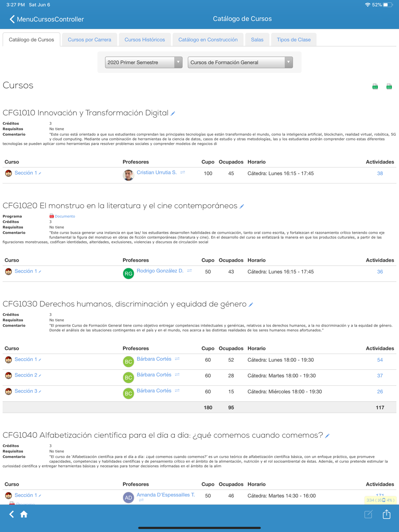Image resolution: width=399 pixels, height=532 pixels.
Task: Open Cristian Urrutia S. professor link
Action: pyautogui.click(x=157, y=172)
